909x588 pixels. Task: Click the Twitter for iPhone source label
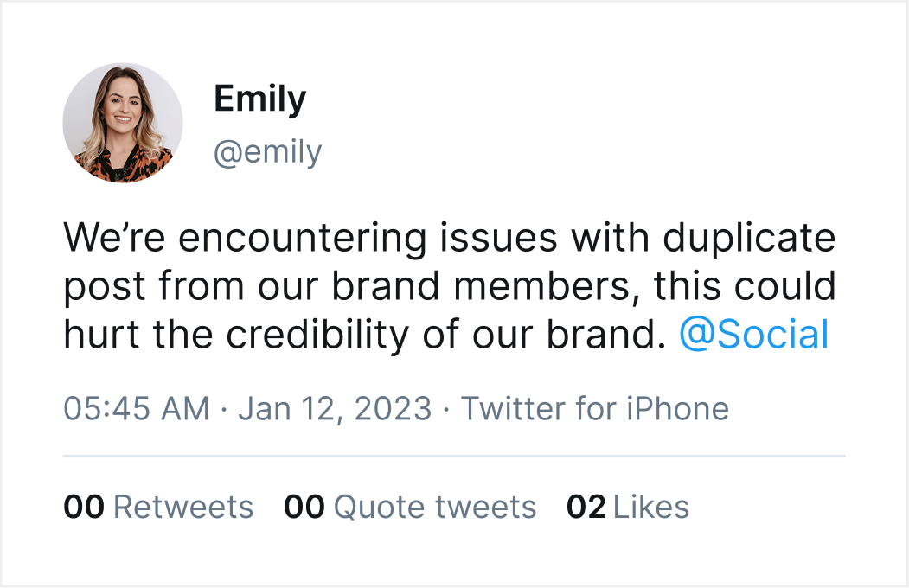click(x=594, y=408)
